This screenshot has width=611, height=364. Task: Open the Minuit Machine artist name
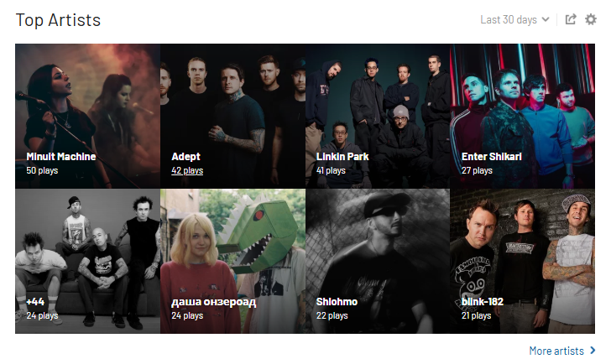(61, 157)
